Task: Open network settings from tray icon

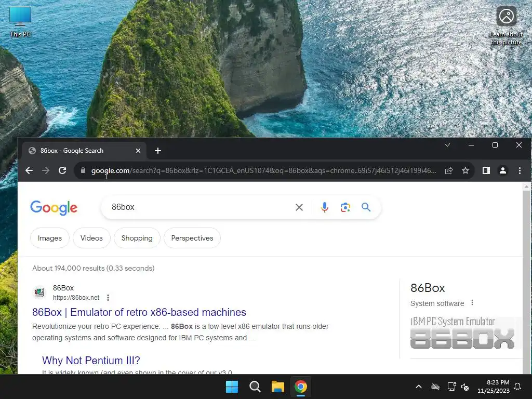Action: click(x=451, y=387)
